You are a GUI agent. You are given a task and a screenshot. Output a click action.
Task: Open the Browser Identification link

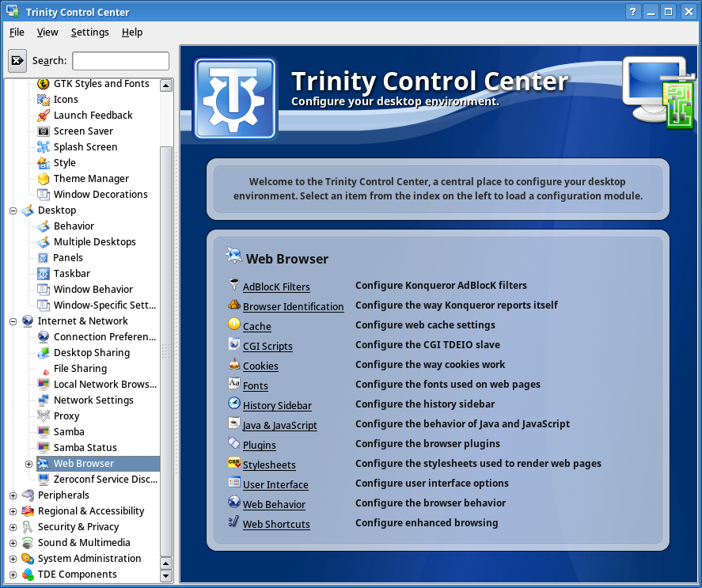click(294, 306)
